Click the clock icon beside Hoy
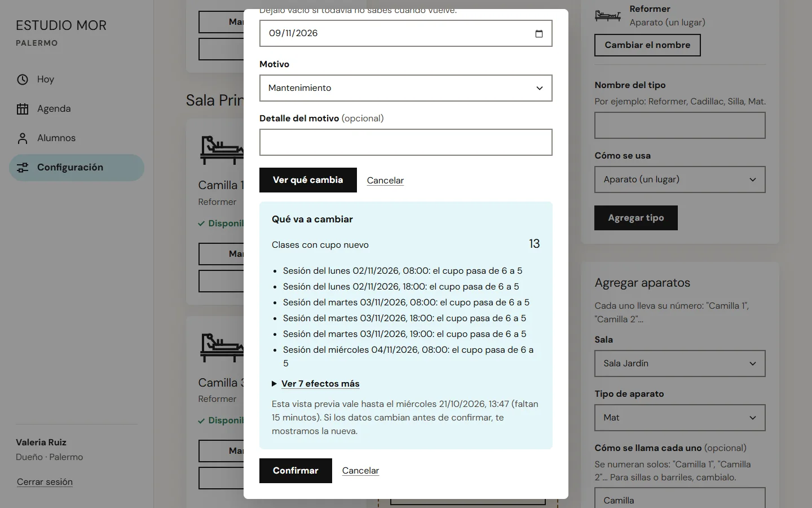This screenshot has width=812, height=508. pyautogui.click(x=23, y=80)
